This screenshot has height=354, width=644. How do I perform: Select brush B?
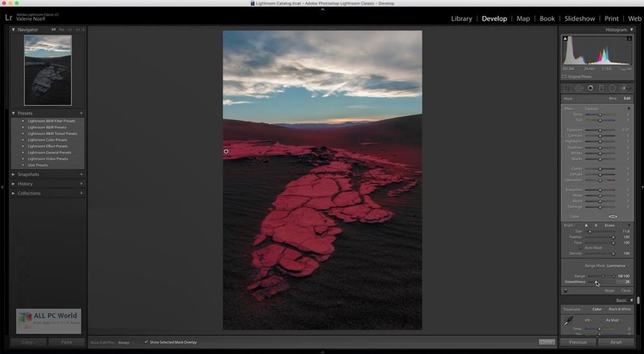[x=596, y=225]
